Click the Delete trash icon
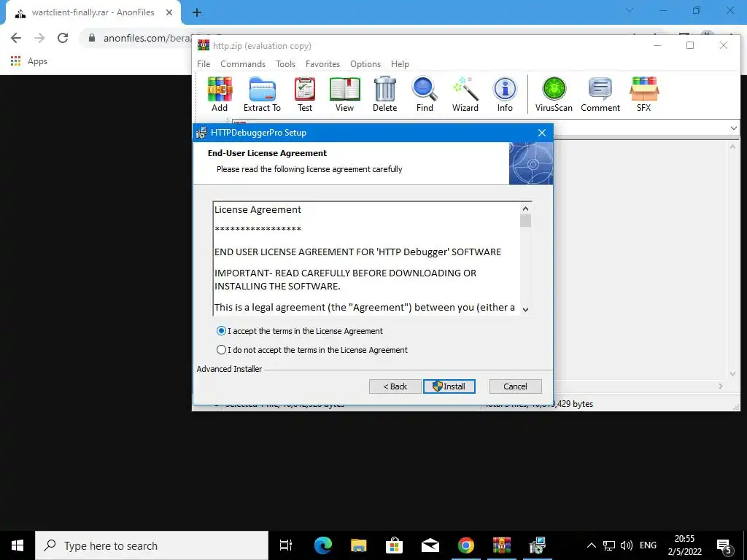This screenshot has height=560, width=747. 385,94
